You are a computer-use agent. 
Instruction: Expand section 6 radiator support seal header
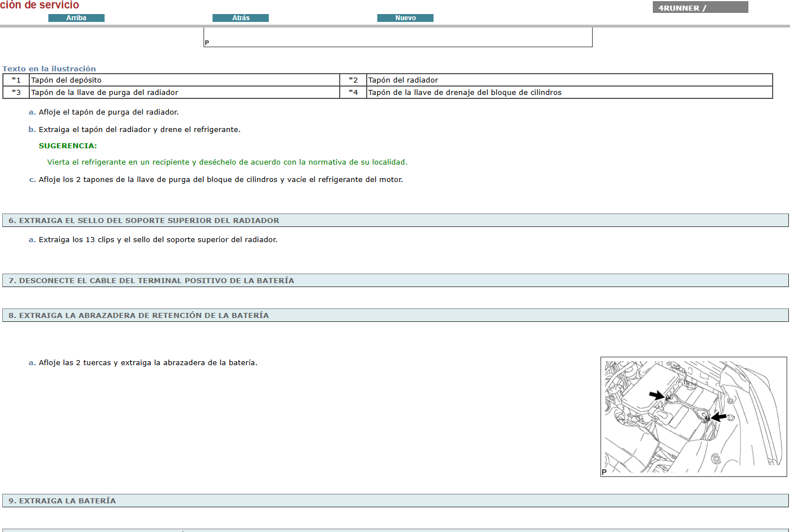pyautogui.click(x=395, y=220)
